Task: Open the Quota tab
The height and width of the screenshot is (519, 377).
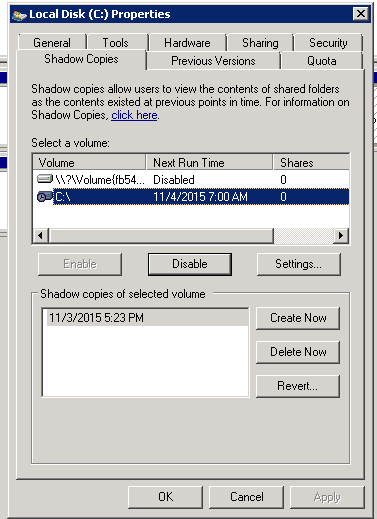Action: coord(322,61)
